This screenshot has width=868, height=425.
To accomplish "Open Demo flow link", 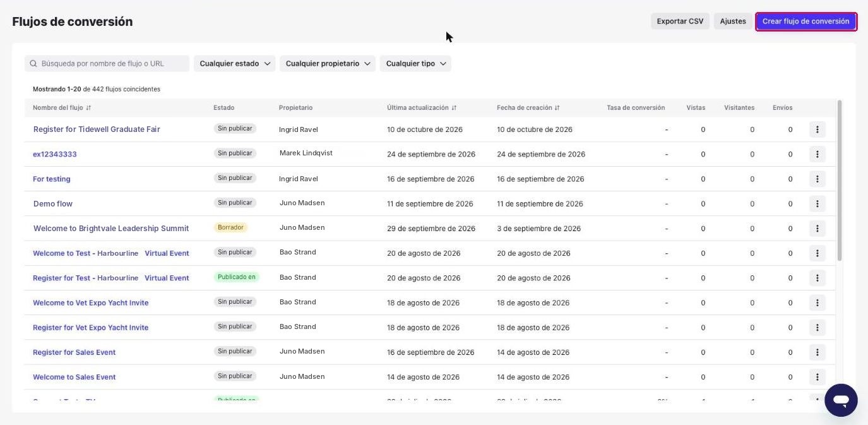I will pyautogui.click(x=53, y=203).
